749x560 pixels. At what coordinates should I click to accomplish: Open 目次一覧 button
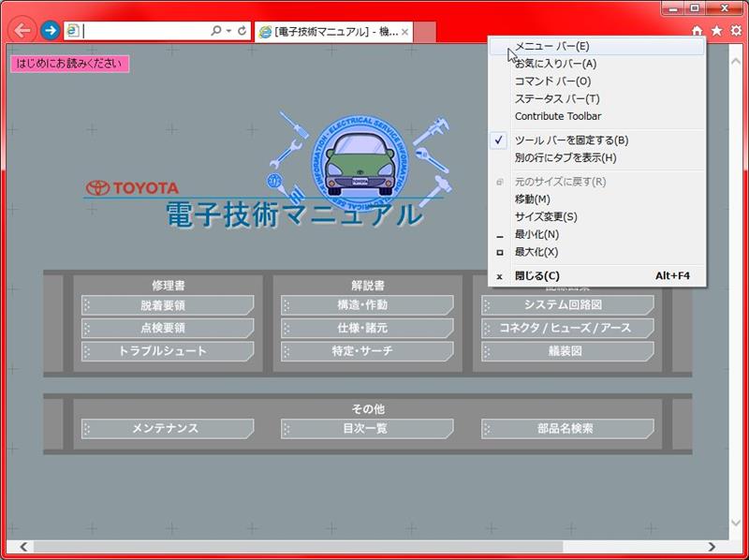click(x=367, y=429)
